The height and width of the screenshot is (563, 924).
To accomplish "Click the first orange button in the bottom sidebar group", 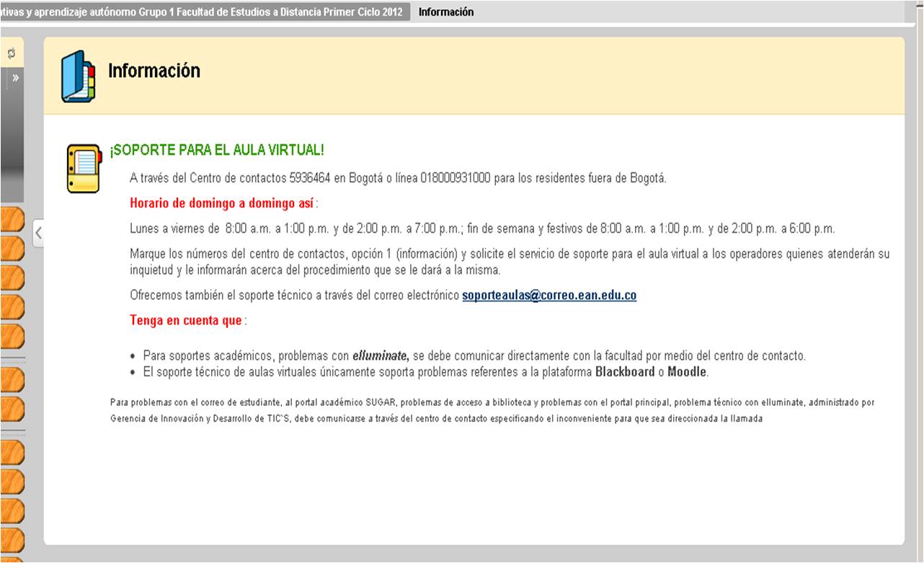I will point(12,452).
